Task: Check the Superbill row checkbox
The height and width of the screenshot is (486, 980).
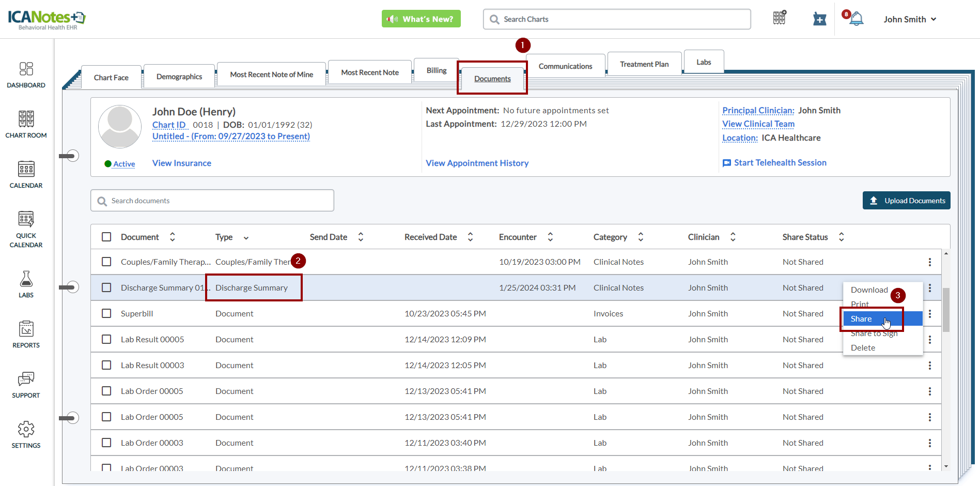Action: coord(106,313)
